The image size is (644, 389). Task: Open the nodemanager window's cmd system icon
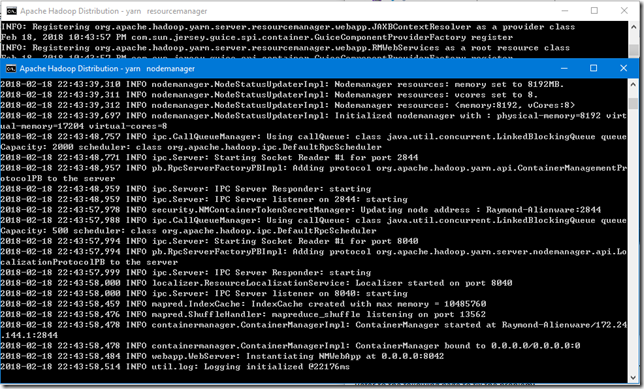coord(11,69)
